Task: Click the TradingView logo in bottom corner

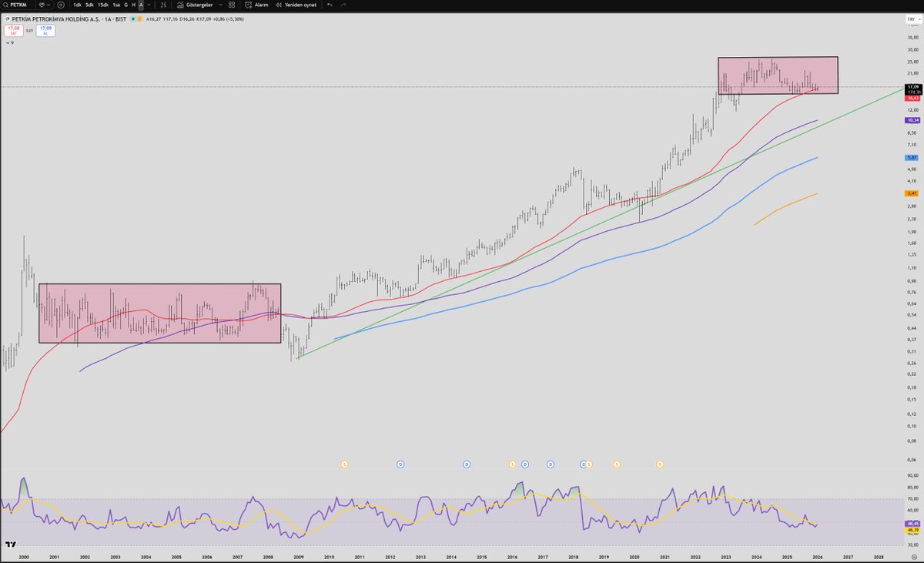Action: tap(10, 544)
